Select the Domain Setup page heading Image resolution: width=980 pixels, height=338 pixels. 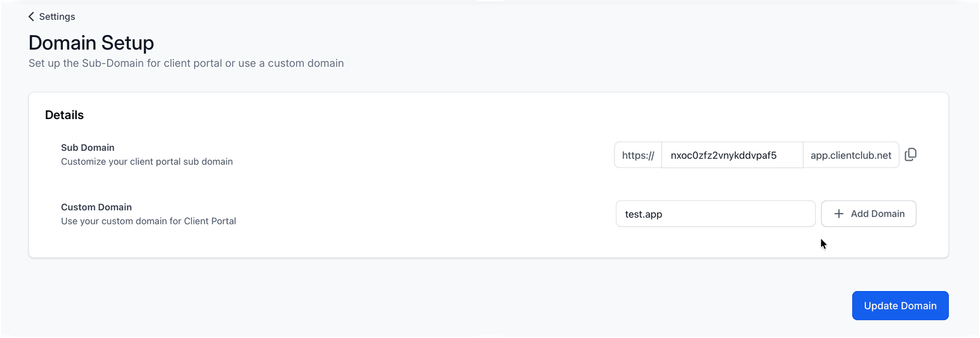coord(91,43)
